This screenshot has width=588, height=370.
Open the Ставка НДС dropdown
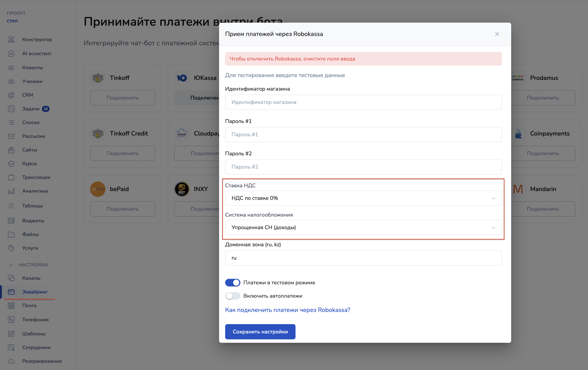click(x=363, y=198)
